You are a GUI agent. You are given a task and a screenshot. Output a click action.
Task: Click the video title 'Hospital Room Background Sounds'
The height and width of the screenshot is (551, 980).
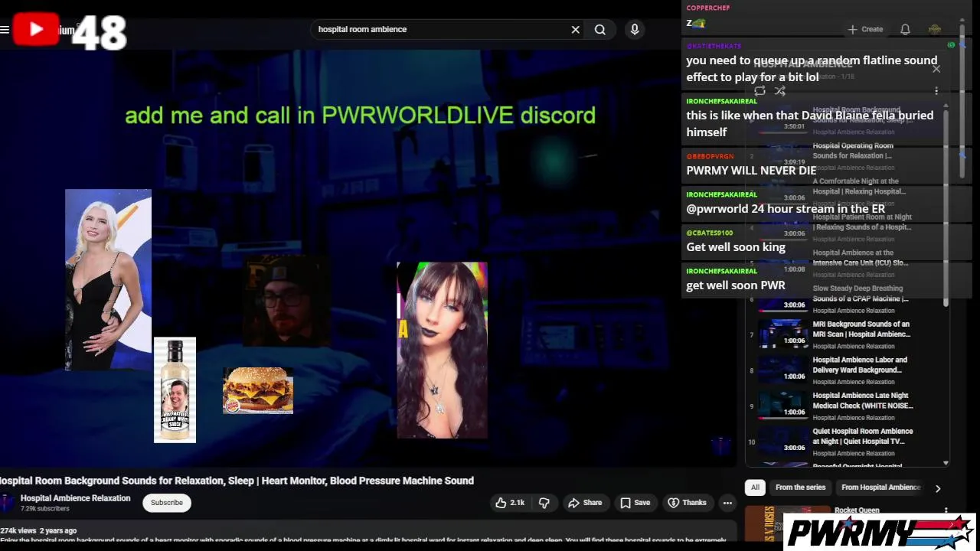tap(237, 481)
